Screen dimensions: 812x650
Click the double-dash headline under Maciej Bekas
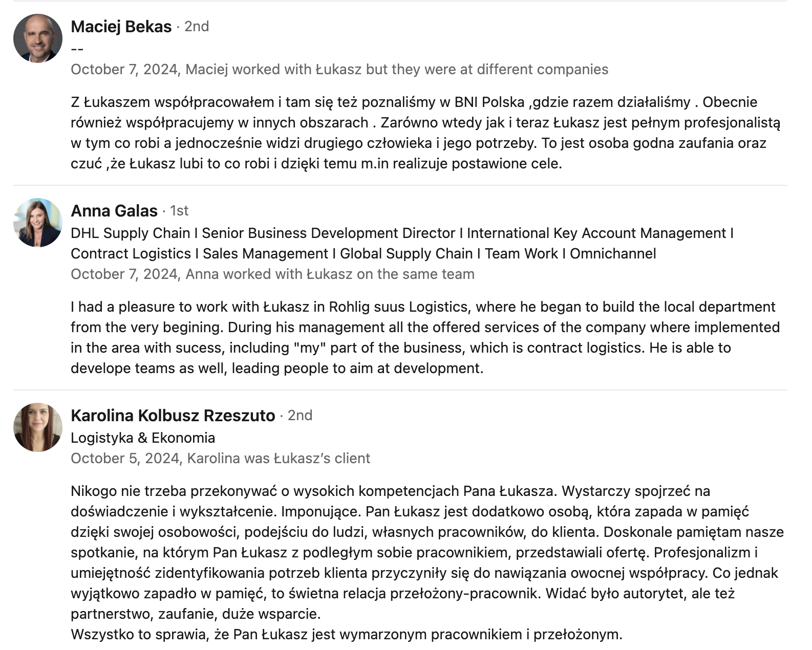(x=77, y=49)
